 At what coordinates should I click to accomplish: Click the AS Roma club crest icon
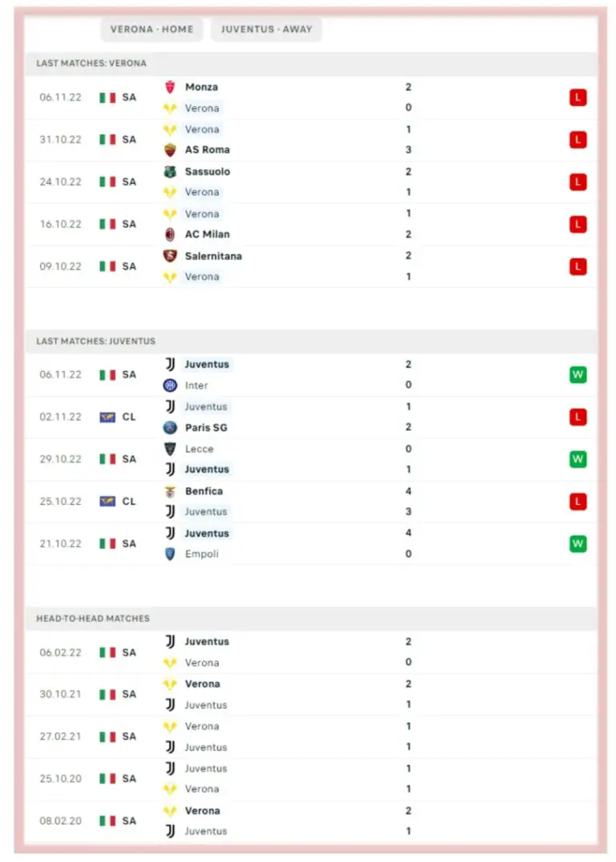tap(170, 150)
